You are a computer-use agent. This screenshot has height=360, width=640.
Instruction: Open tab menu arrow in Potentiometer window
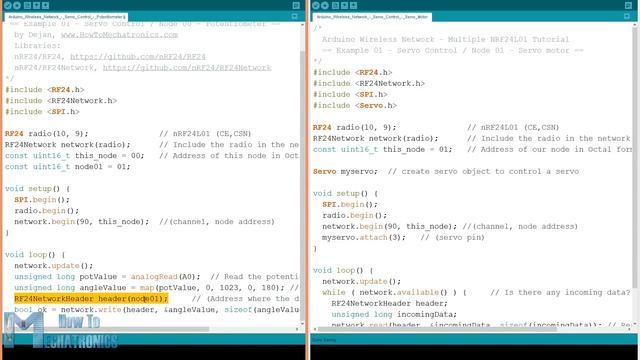click(x=295, y=17)
